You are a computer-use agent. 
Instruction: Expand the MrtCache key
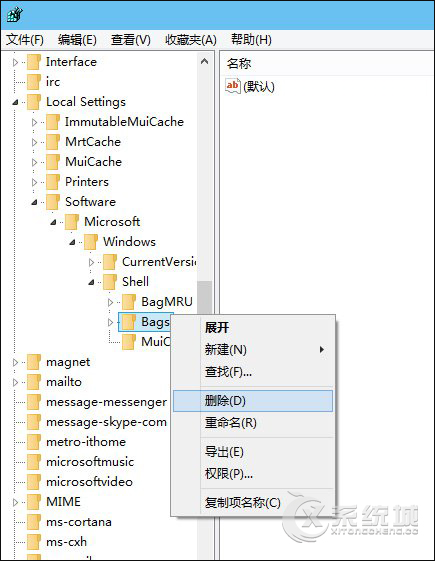tap(34, 142)
